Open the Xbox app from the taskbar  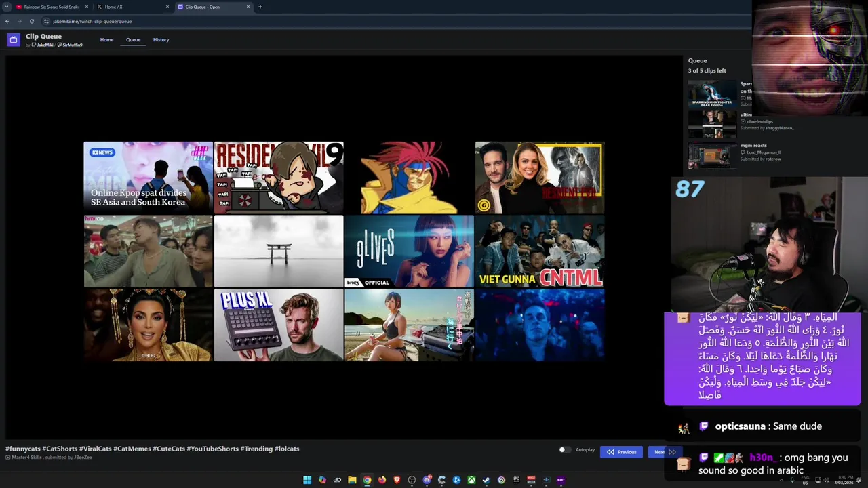tap(471, 480)
